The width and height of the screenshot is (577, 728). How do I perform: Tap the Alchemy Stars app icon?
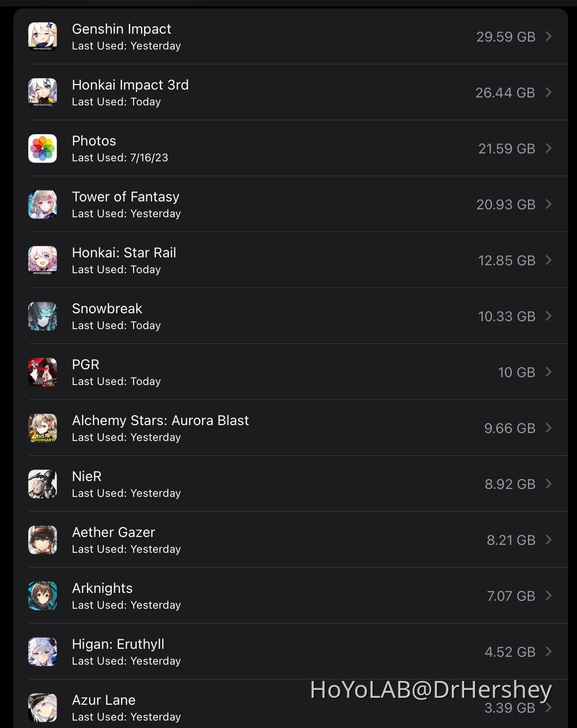click(43, 428)
